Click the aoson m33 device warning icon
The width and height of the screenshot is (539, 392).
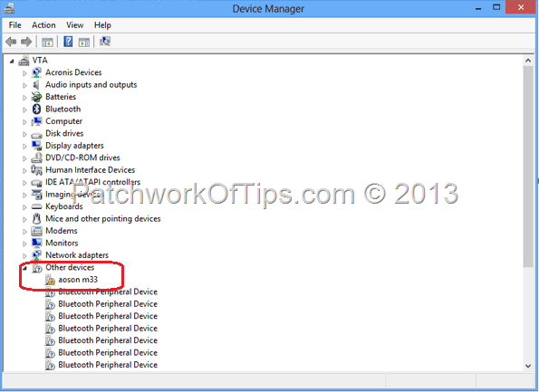[50, 280]
